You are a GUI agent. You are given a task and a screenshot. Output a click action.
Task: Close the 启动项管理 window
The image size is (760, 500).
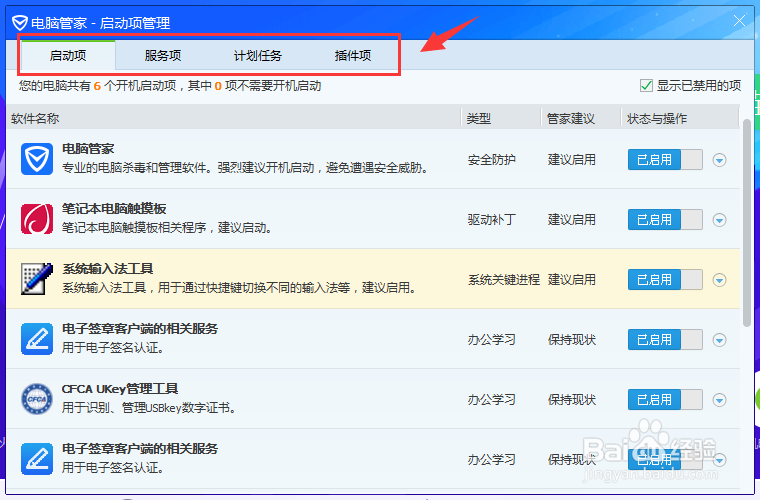(x=739, y=21)
